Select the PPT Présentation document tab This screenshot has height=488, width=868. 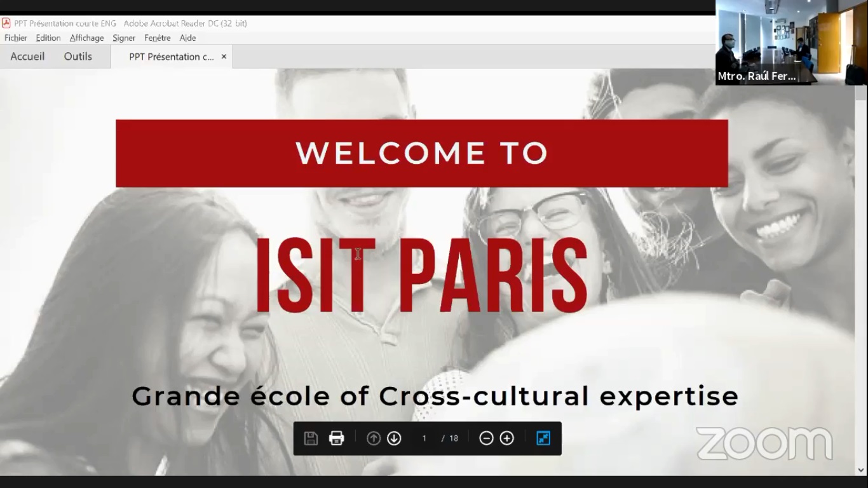click(x=172, y=57)
